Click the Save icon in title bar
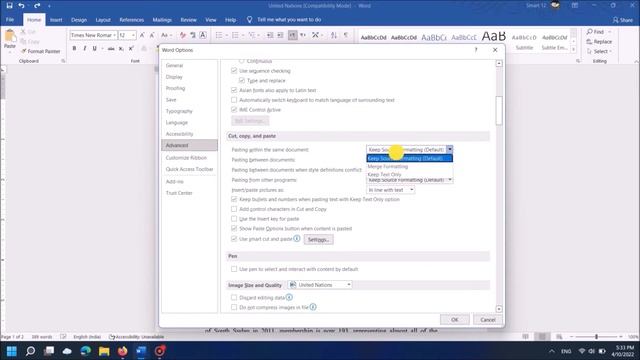The image size is (640, 360). [9, 5]
